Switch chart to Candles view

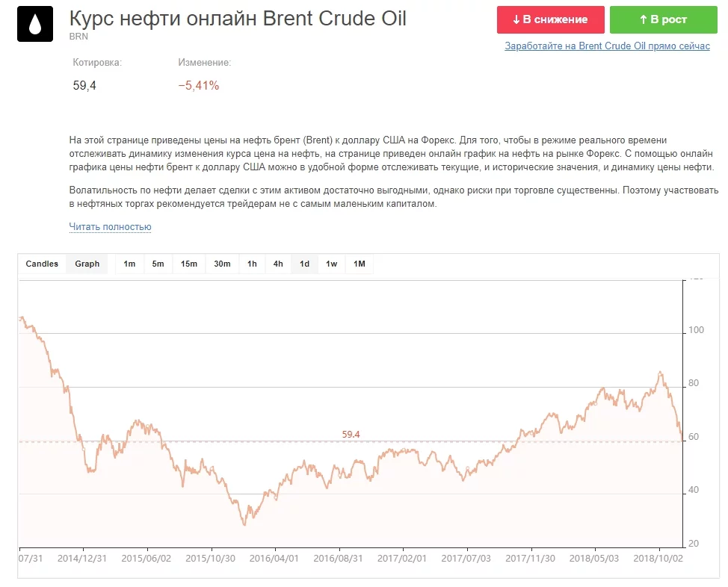coord(42,264)
